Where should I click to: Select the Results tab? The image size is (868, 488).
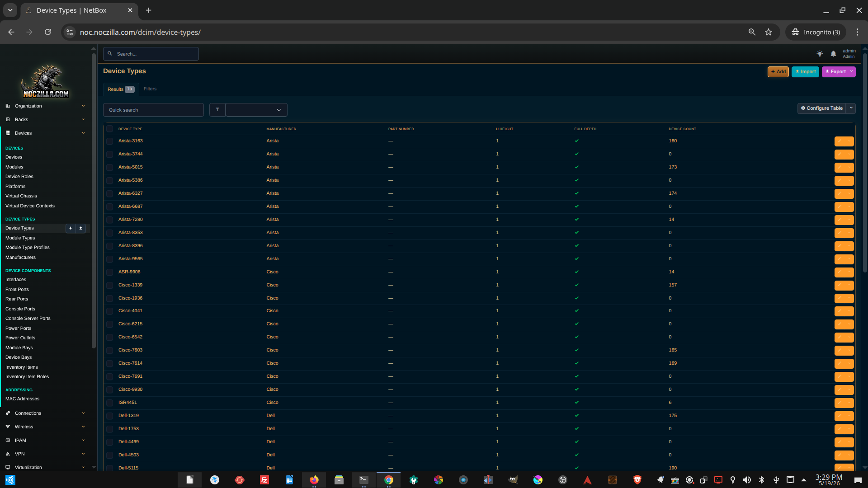click(x=121, y=89)
